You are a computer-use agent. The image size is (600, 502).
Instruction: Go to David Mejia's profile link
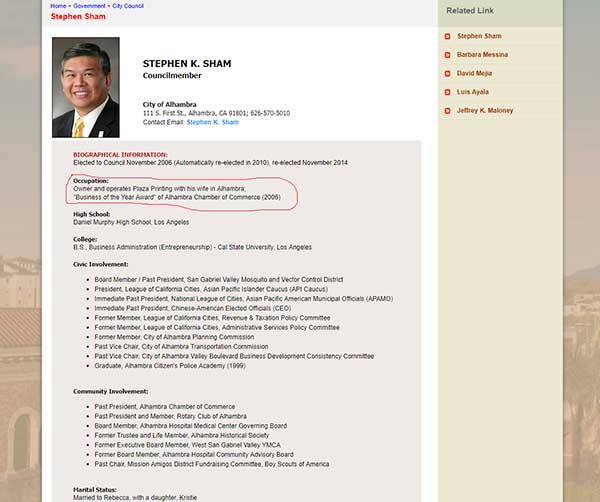[475, 73]
